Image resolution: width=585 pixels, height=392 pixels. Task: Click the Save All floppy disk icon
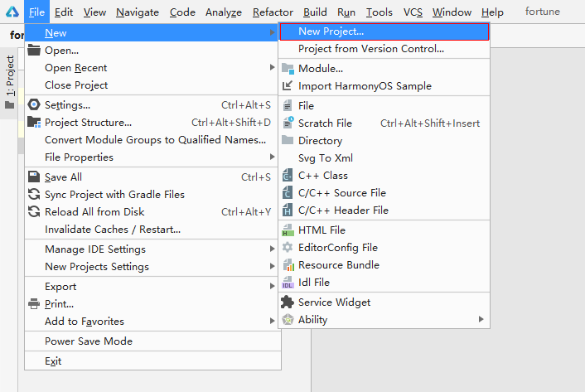point(34,177)
